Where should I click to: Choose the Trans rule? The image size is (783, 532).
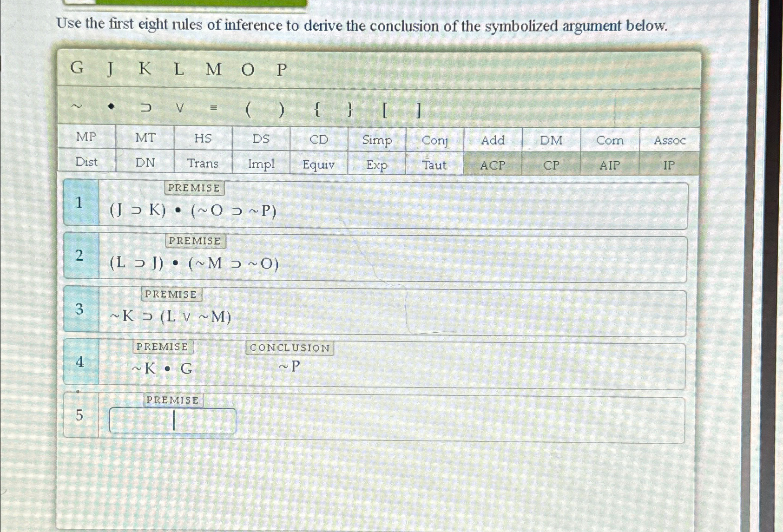pos(203,163)
